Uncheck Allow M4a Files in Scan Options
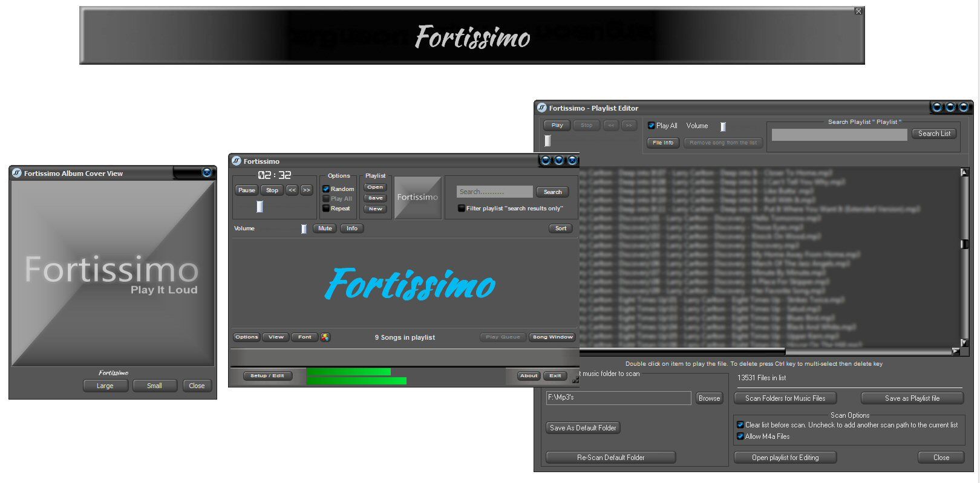Viewport: 980px width, 483px height. click(x=740, y=436)
